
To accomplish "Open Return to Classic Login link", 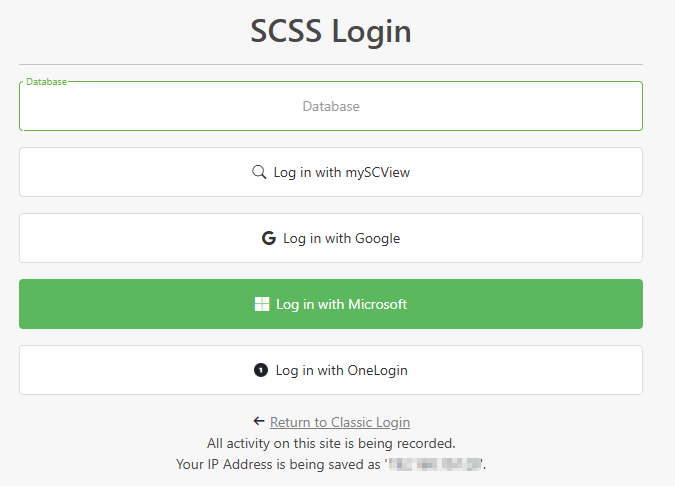I will click(340, 422).
